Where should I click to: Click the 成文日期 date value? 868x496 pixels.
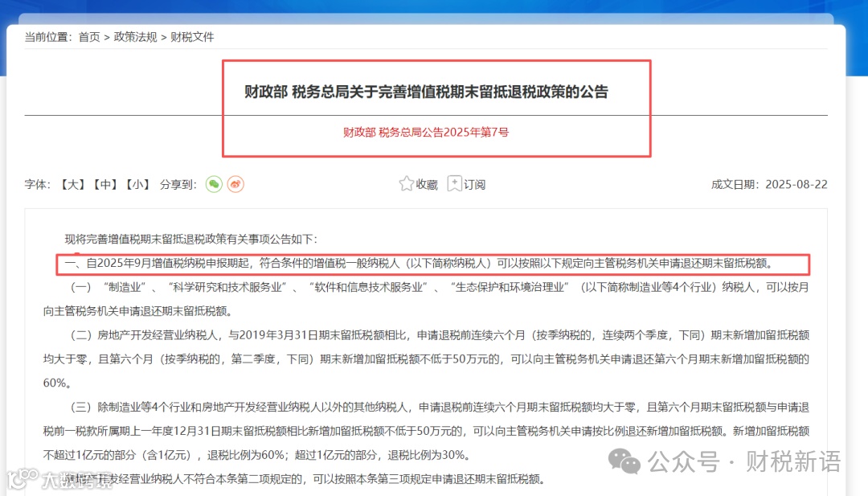click(795, 184)
